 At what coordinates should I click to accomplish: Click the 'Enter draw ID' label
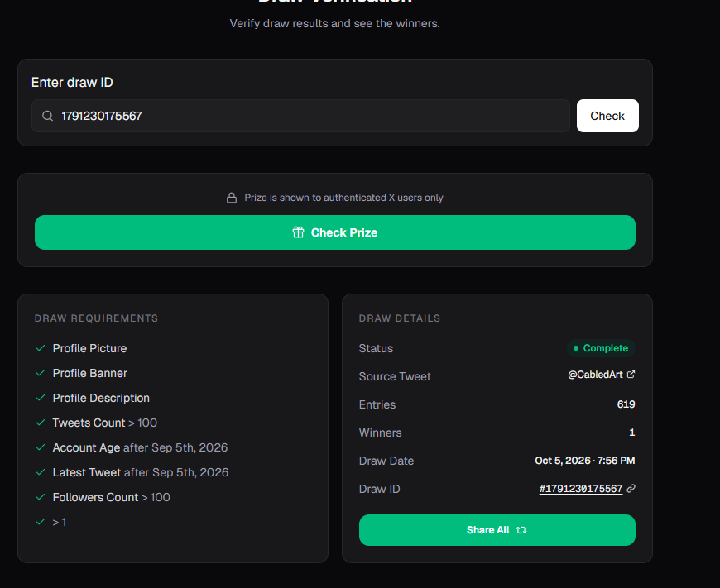click(72, 82)
